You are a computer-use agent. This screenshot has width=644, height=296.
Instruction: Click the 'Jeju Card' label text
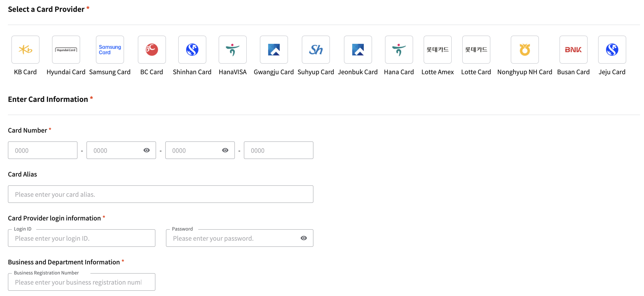[612, 72]
